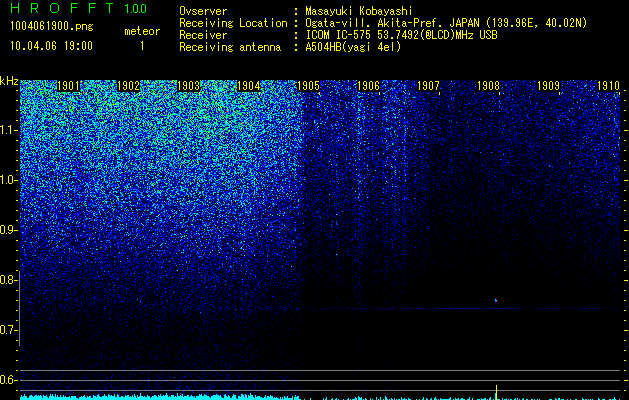Click the 1905 time marker

(308, 86)
